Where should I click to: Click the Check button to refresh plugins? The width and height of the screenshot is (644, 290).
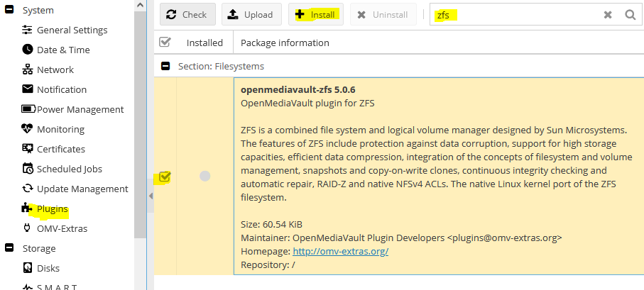pyautogui.click(x=187, y=14)
